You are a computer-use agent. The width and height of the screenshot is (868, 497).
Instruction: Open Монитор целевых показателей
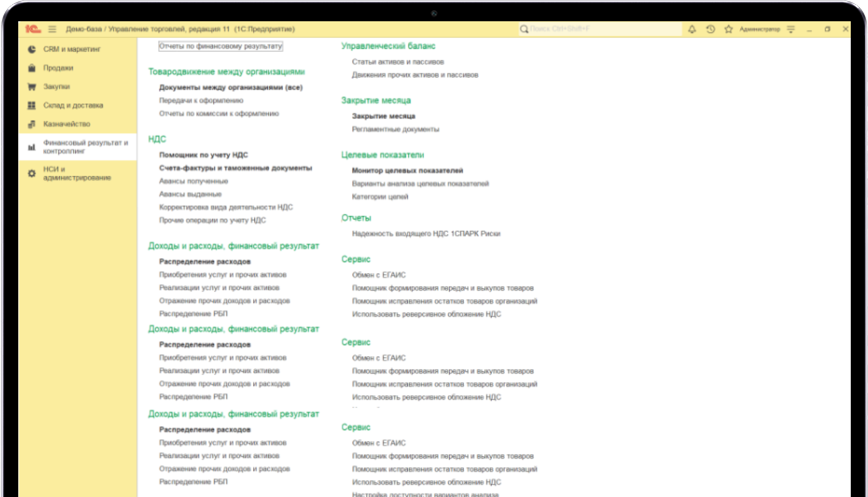pyautogui.click(x=407, y=171)
